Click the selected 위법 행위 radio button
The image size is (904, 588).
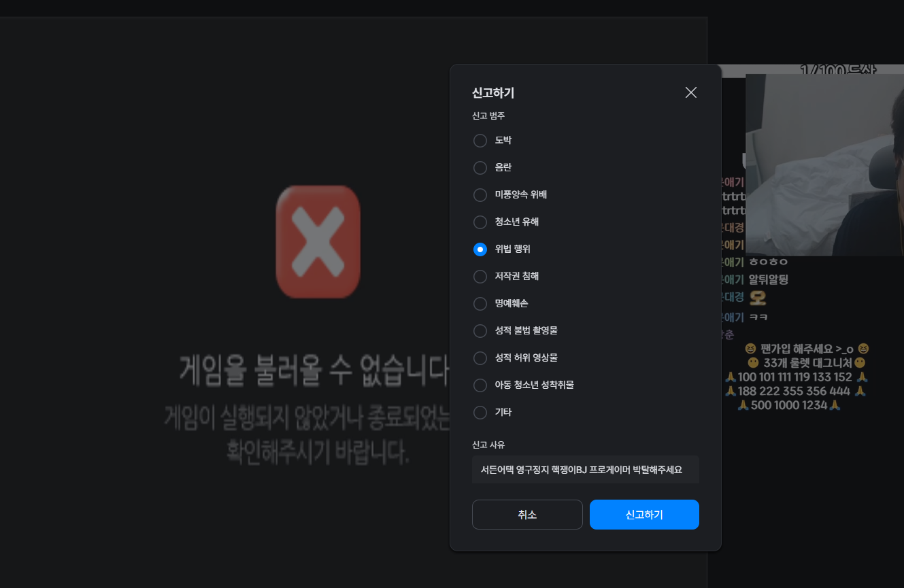[480, 249]
